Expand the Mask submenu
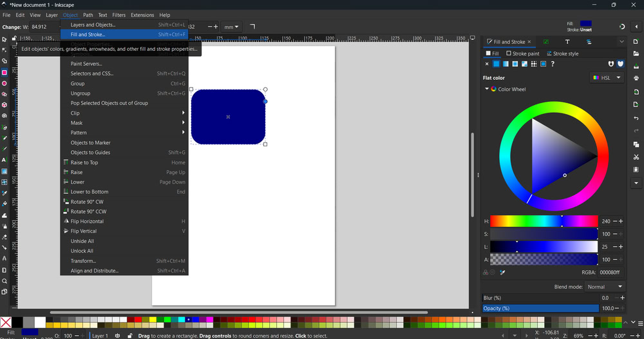This screenshot has height=339, width=644. (x=124, y=123)
